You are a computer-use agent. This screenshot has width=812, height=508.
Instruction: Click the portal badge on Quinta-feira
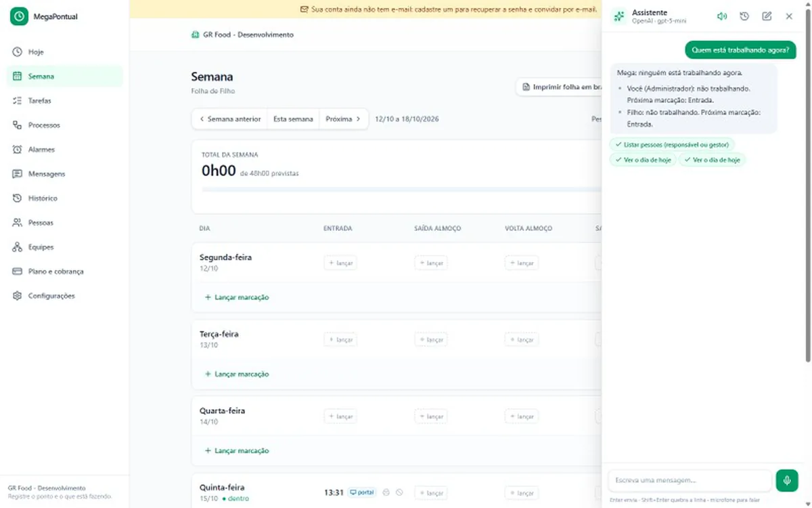[362, 492]
